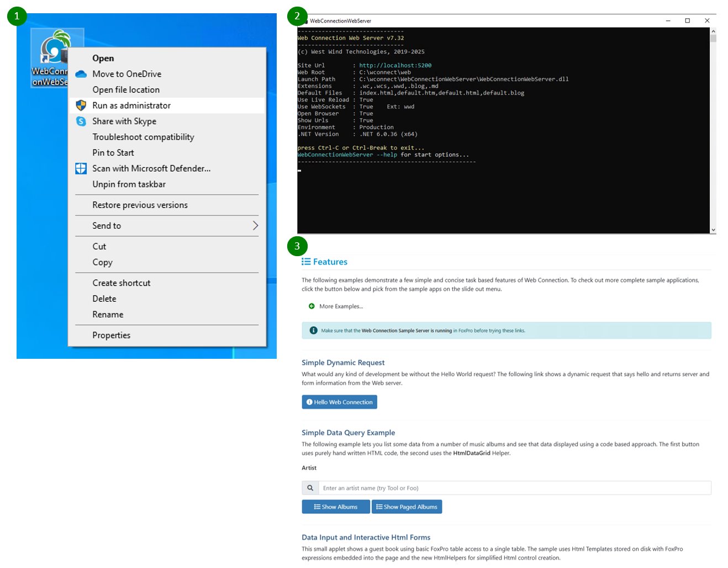Click the Show Paged Albums button
Image resolution: width=728 pixels, height=568 pixels.
coord(407,507)
